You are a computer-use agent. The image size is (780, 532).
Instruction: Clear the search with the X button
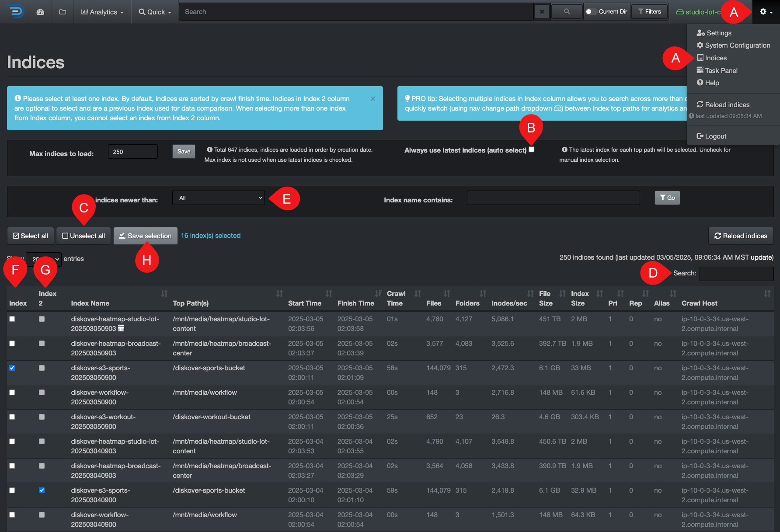click(542, 12)
